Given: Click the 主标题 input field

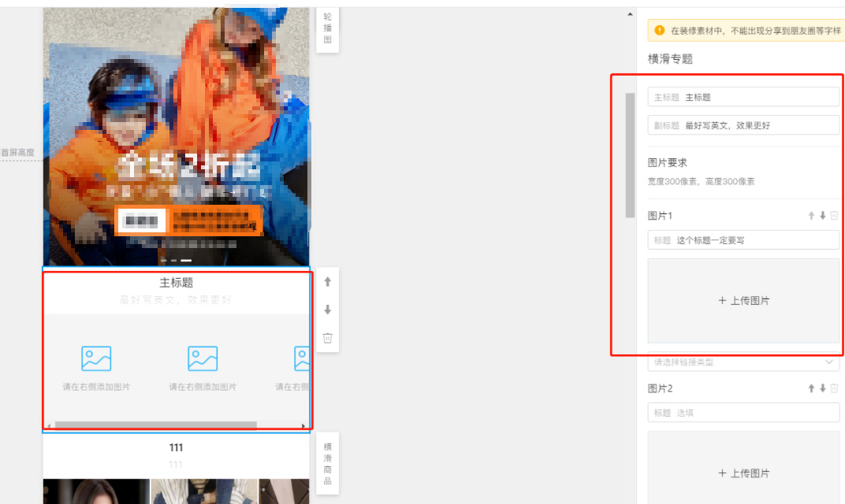Looking at the screenshot, I should click(x=742, y=96).
